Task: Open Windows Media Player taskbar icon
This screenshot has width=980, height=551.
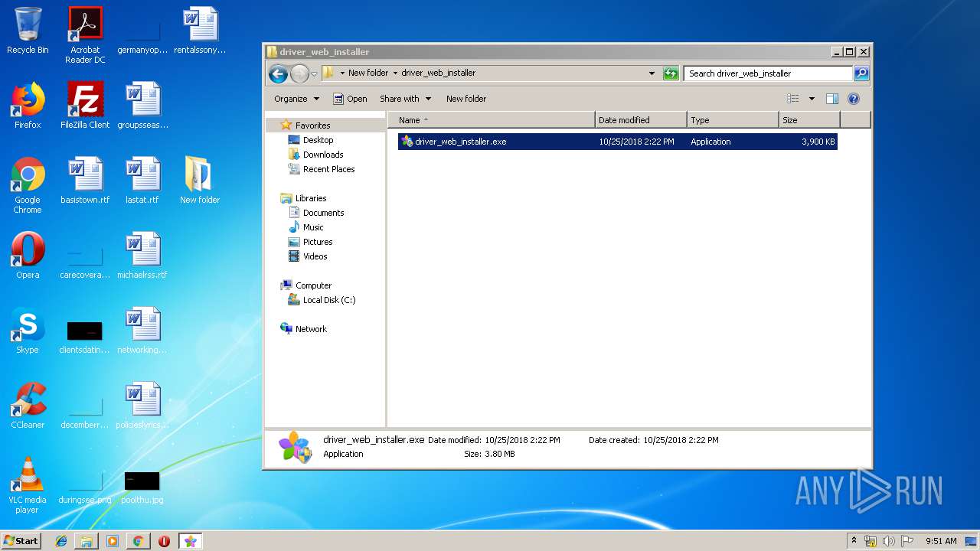Action: pyautogui.click(x=113, y=541)
